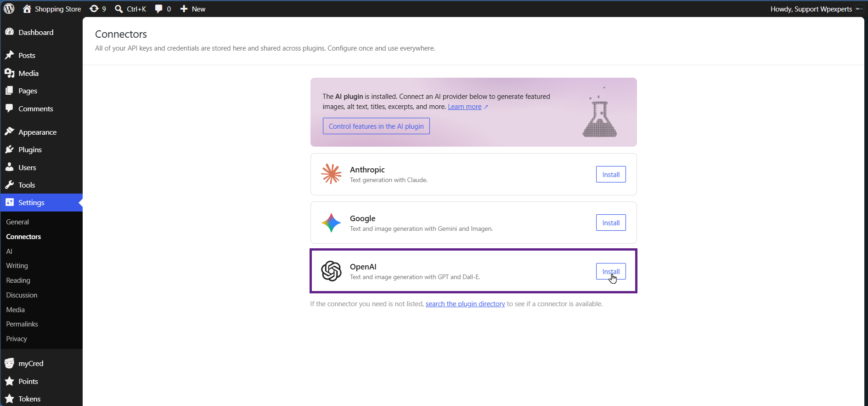
Task: Select the Settings menu item
Action: coord(41,202)
